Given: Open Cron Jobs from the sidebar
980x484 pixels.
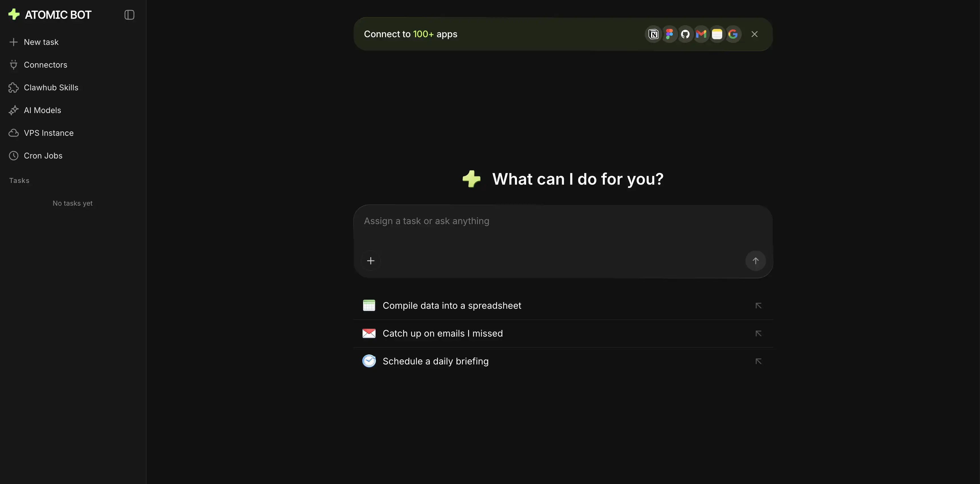Looking at the screenshot, I should [x=43, y=156].
